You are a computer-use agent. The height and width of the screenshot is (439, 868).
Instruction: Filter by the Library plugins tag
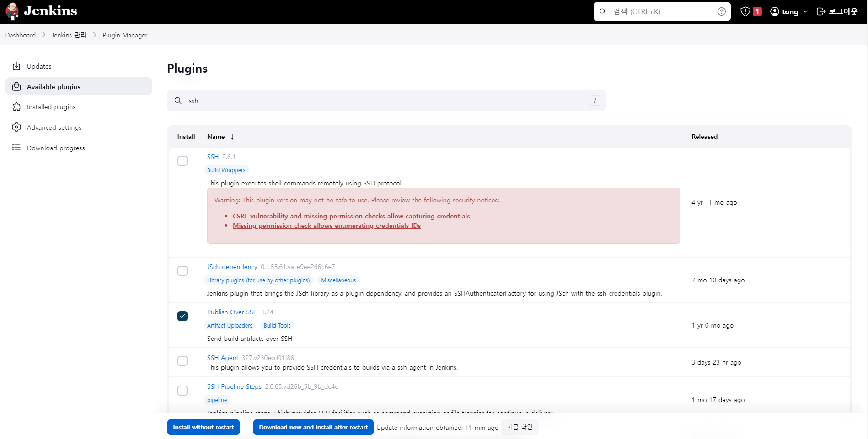[258, 280]
